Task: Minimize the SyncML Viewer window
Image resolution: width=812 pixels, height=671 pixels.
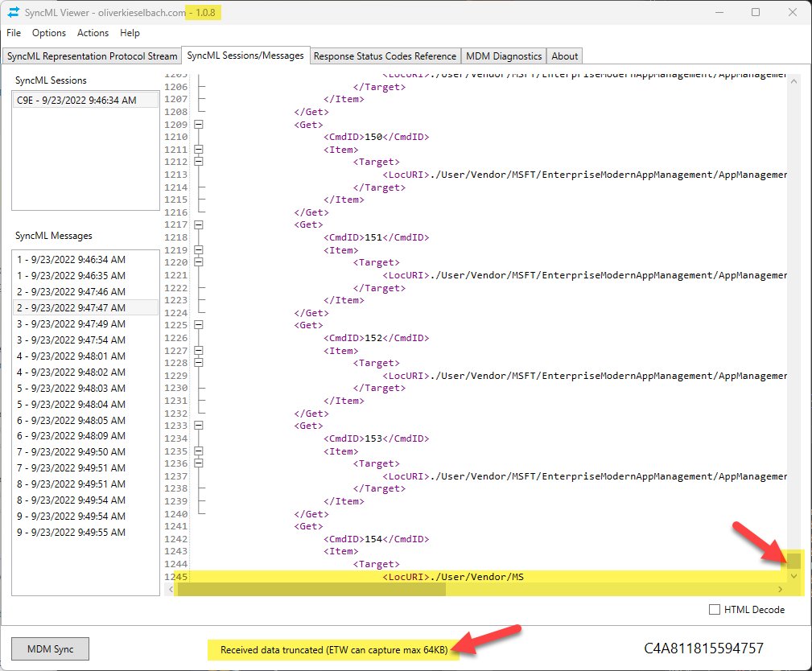Action: (719, 12)
